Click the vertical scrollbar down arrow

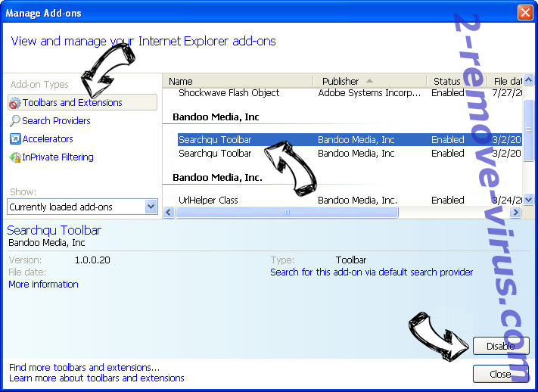(528, 199)
